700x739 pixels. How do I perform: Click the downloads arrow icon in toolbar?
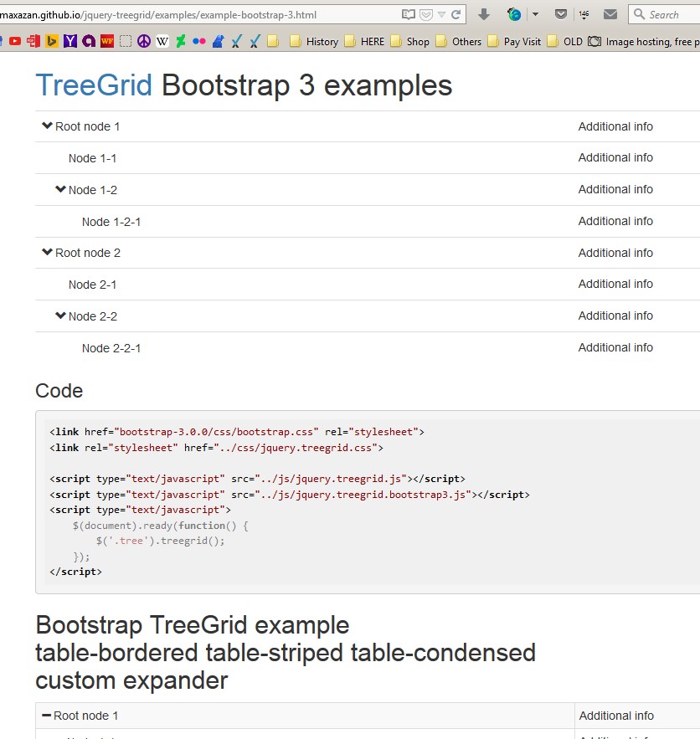(484, 14)
